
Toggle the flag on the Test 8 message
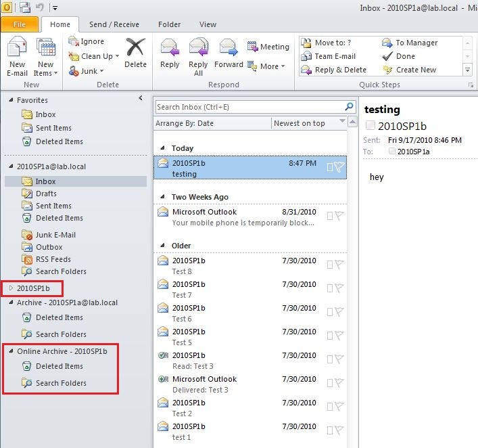(339, 264)
